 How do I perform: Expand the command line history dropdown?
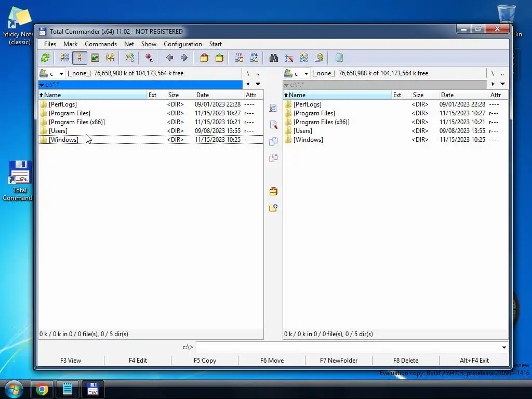click(504, 348)
